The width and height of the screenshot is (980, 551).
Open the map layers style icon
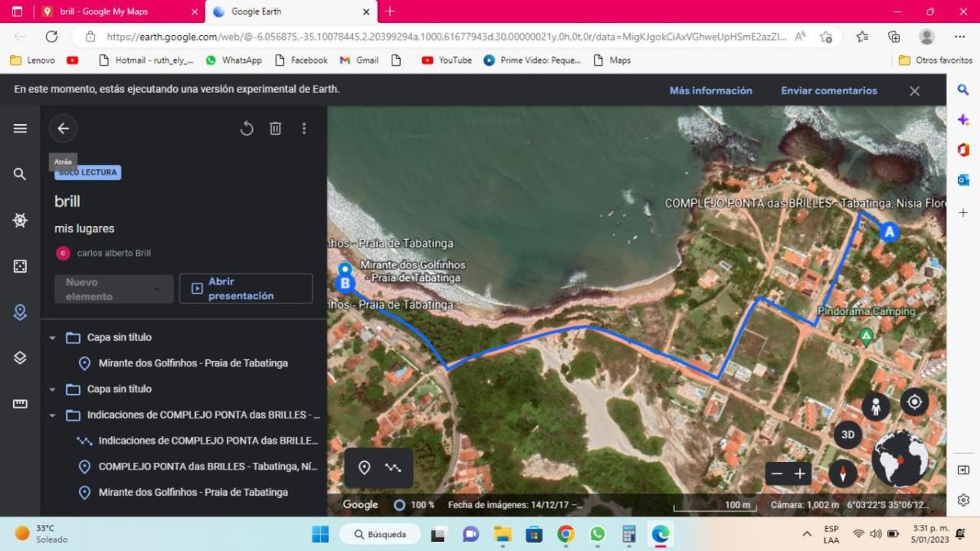pyautogui.click(x=20, y=358)
